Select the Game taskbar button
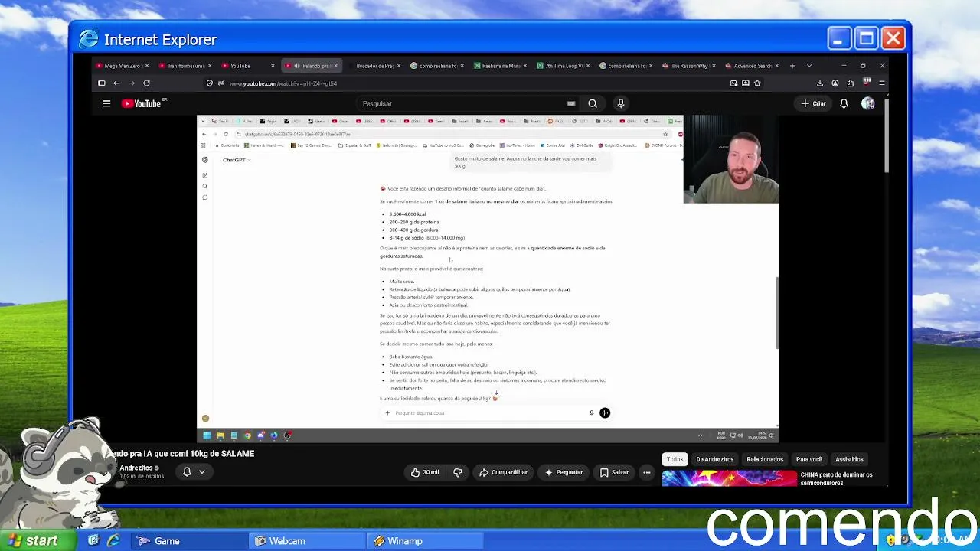The image size is (980, 551). point(188,541)
